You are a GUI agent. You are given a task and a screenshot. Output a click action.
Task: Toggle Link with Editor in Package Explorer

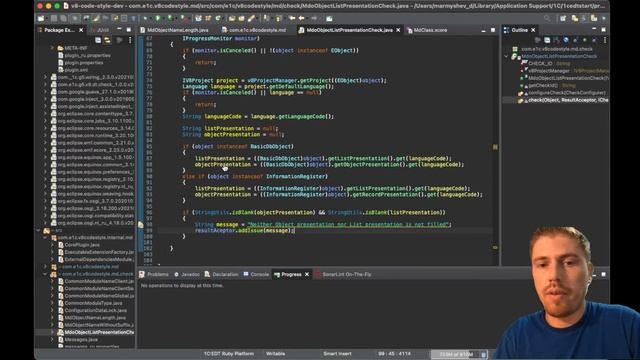107,40
